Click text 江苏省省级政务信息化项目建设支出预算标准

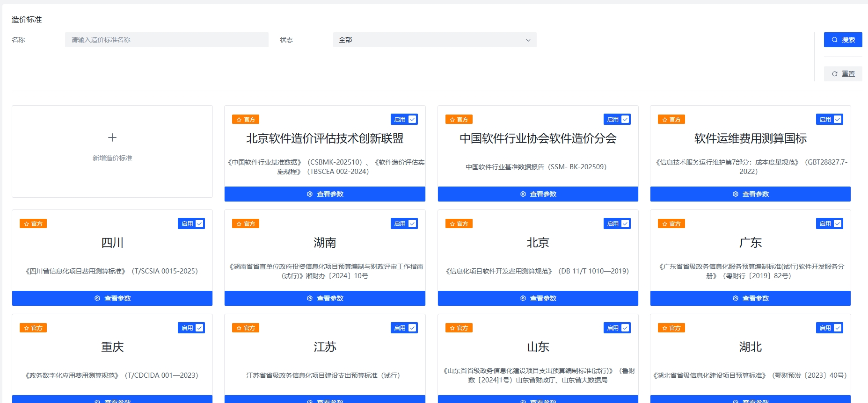point(312,375)
